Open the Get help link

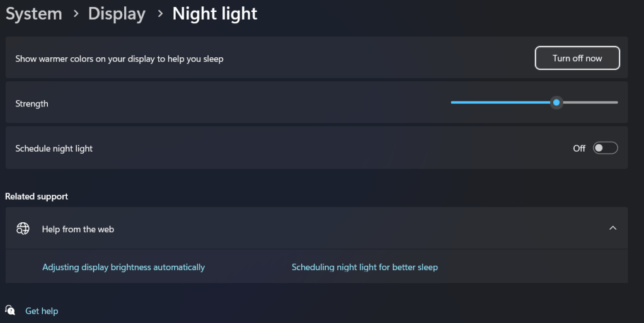(x=42, y=311)
